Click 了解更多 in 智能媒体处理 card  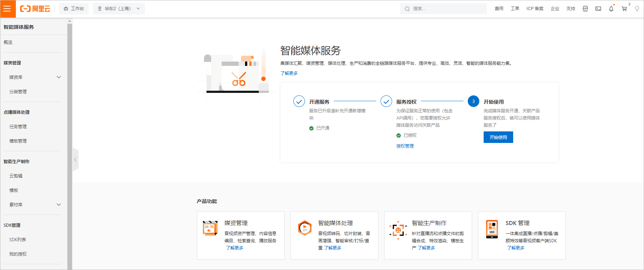coord(333,248)
